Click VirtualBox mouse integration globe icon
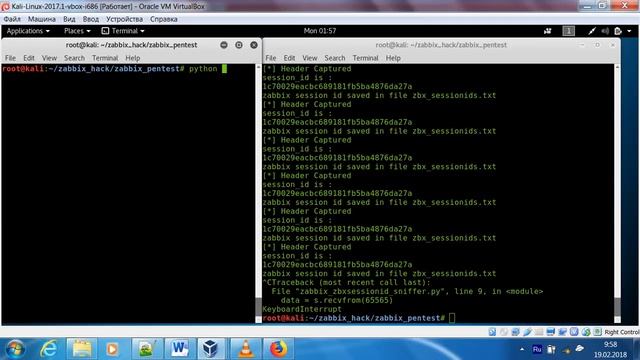Screen dimensions: 640x360 click(x=586, y=332)
